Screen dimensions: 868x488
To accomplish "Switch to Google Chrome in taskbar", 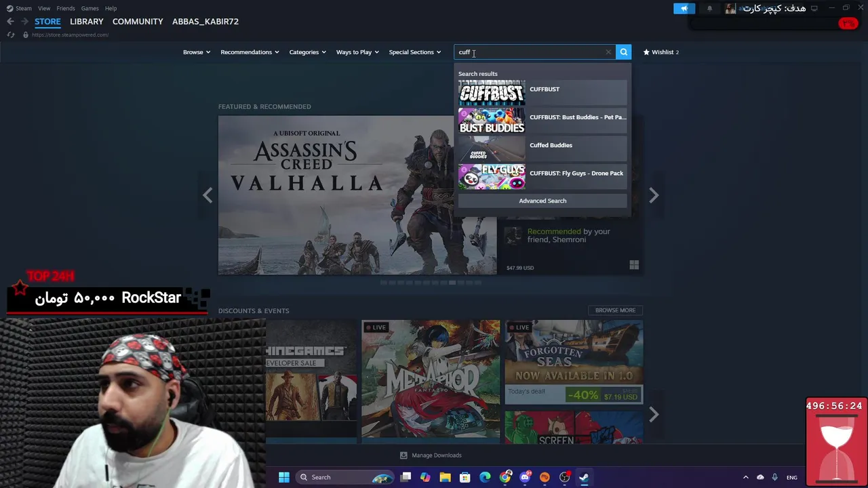I will click(505, 477).
